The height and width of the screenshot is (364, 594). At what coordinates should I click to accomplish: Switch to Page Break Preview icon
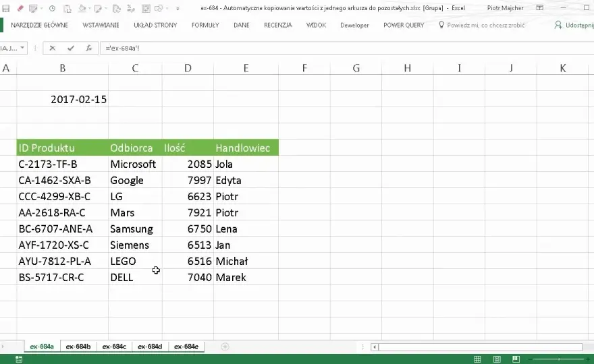[x=516, y=359]
